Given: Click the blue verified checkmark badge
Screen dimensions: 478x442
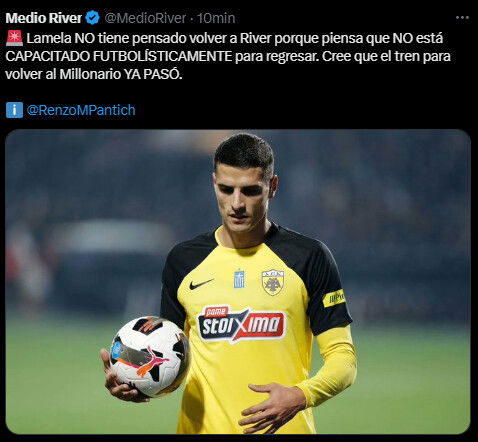Looking at the screenshot, I should pyautogui.click(x=92, y=18).
